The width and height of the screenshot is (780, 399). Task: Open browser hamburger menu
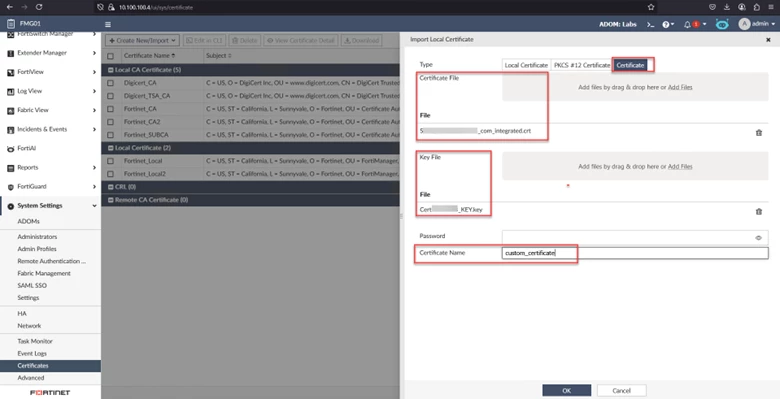tap(772, 7)
